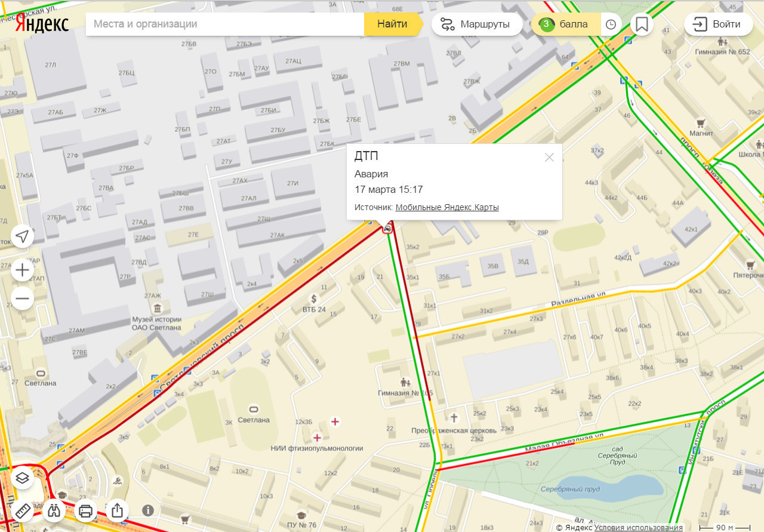Open the Маршруты route planner
764x532 pixels.
477,24
